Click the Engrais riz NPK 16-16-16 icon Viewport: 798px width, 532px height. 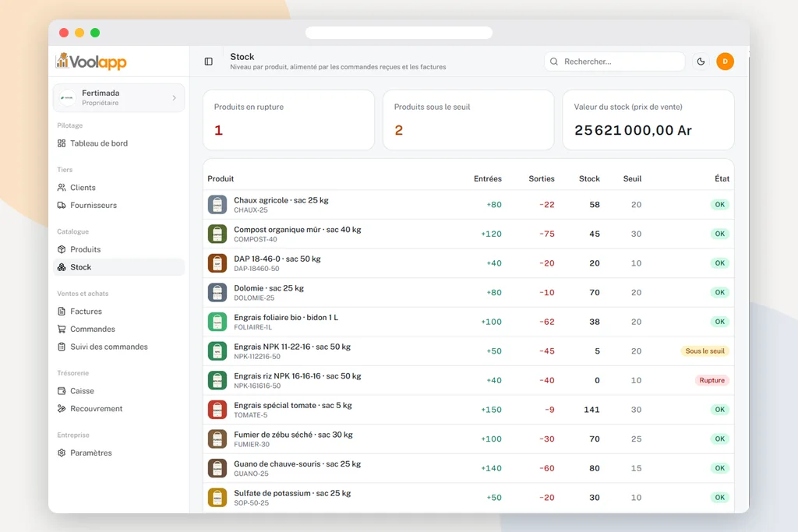pos(217,380)
